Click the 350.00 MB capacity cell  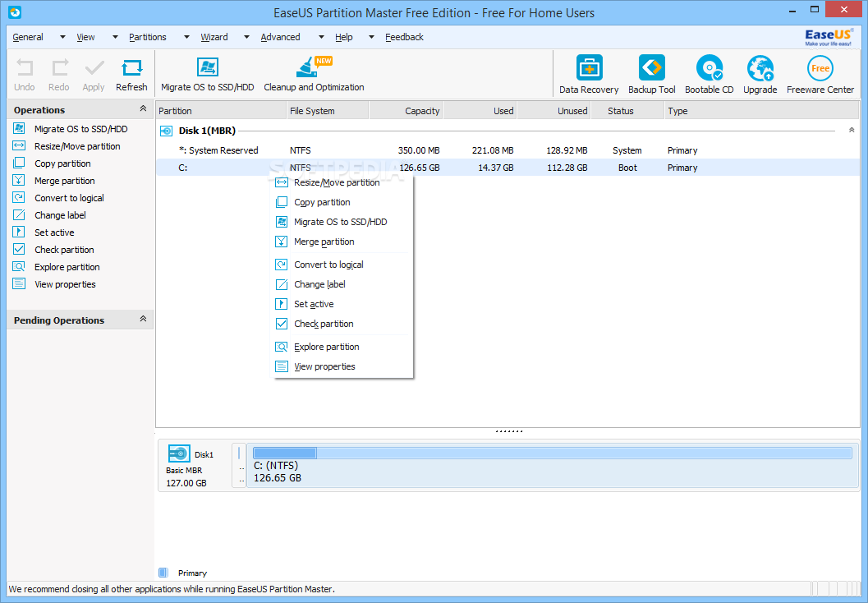tap(419, 150)
